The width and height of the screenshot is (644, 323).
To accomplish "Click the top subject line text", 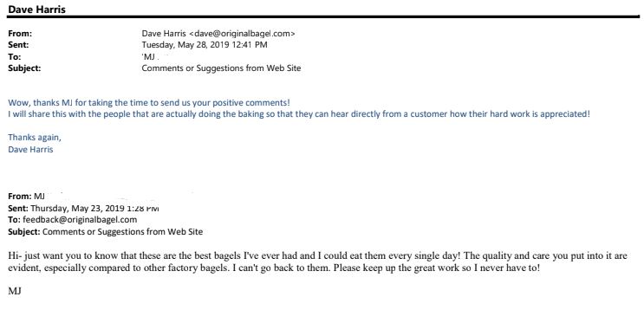I will [221, 68].
